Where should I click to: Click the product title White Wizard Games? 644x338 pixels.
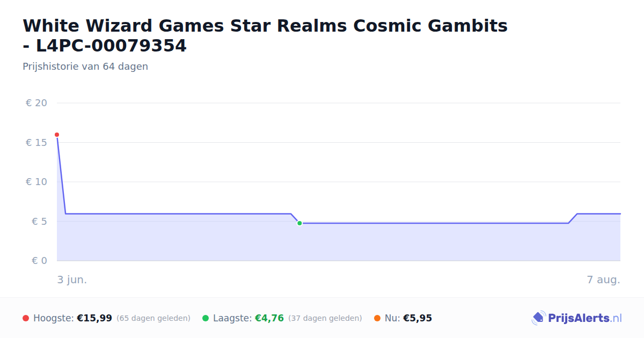coord(265,35)
